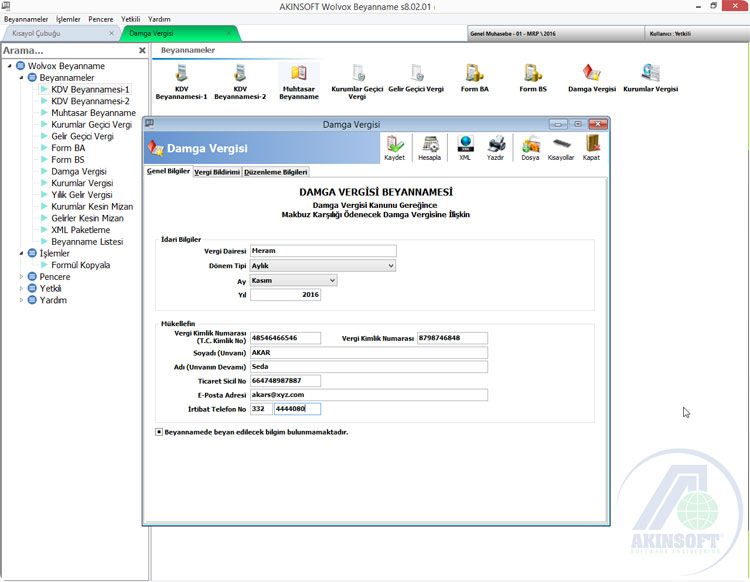Select the Genel Bilgiler tab
750x582 pixels.
pos(168,171)
